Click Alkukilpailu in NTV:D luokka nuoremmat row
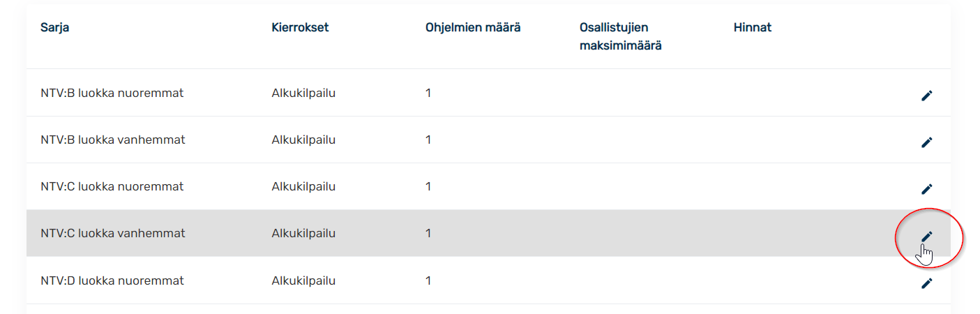The image size is (980, 314). [303, 281]
